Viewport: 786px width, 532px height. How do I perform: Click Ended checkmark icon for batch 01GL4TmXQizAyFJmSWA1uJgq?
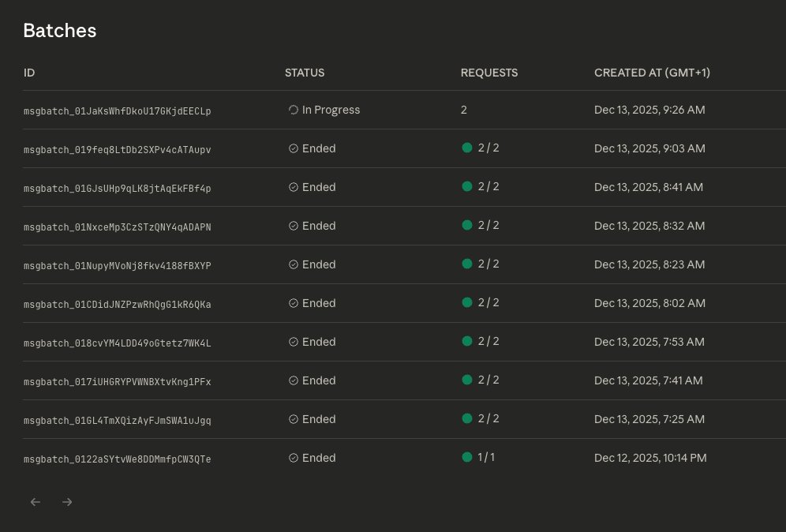pos(294,419)
